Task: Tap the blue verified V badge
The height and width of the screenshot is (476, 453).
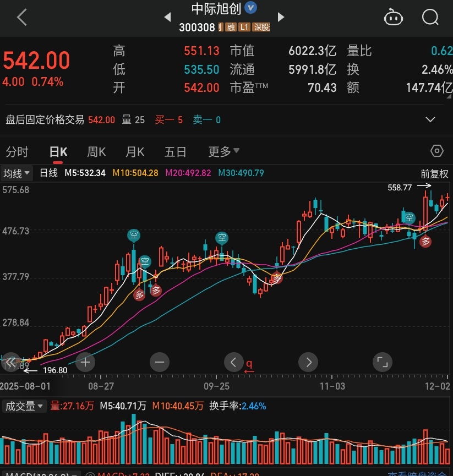Action: point(251,8)
